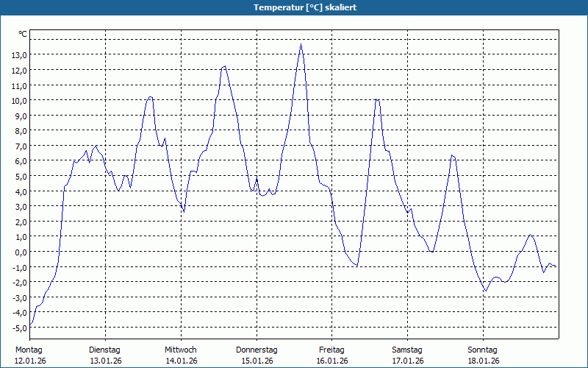
Task: Select the Montag 12.01.26 date label
Action: pyautogui.click(x=29, y=355)
